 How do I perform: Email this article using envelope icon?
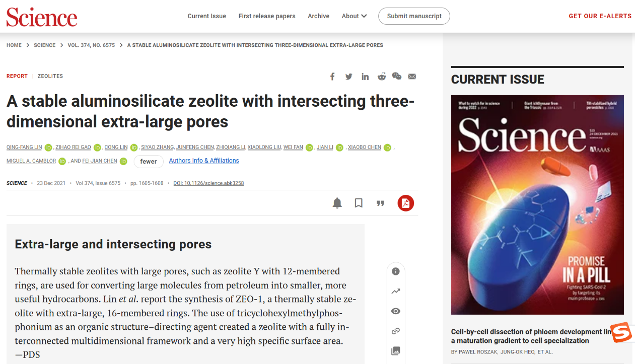click(x=412, y=77)
